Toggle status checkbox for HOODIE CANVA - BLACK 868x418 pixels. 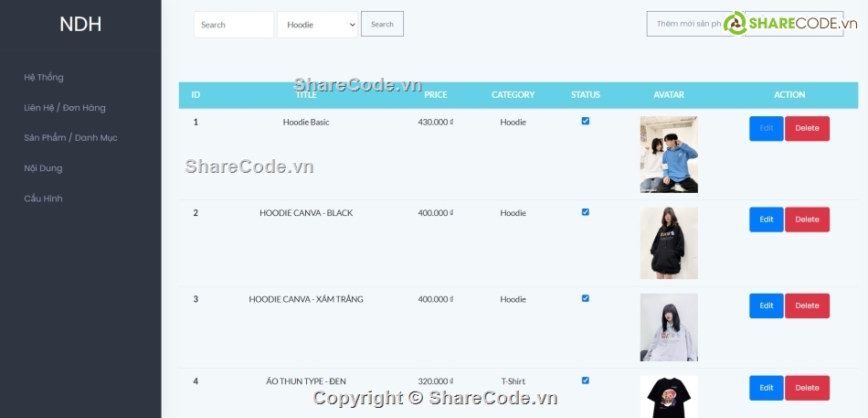point(586,212)
